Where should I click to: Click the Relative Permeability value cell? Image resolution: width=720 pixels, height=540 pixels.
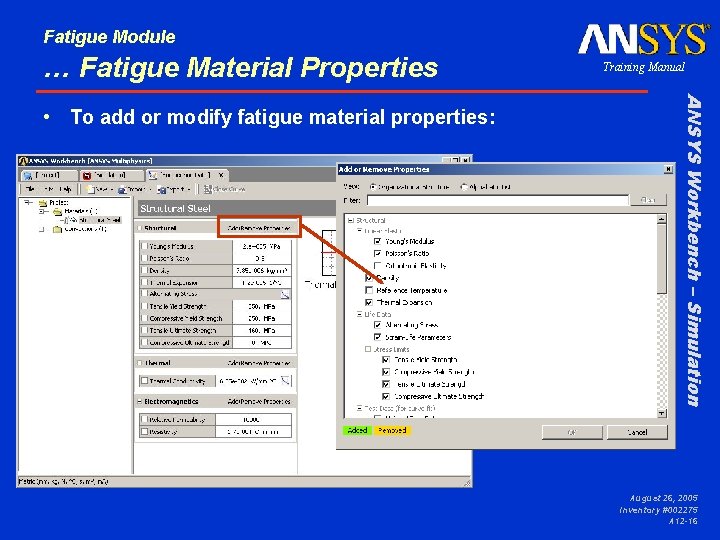[x=253, y=419]
